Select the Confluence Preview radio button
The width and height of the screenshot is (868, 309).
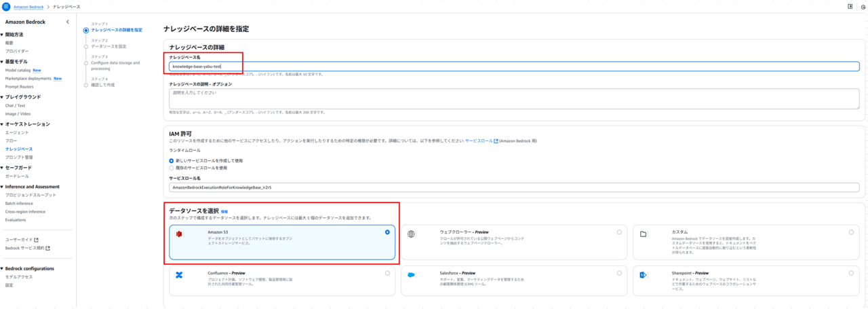pyautogui.click(x=387, y=273)
